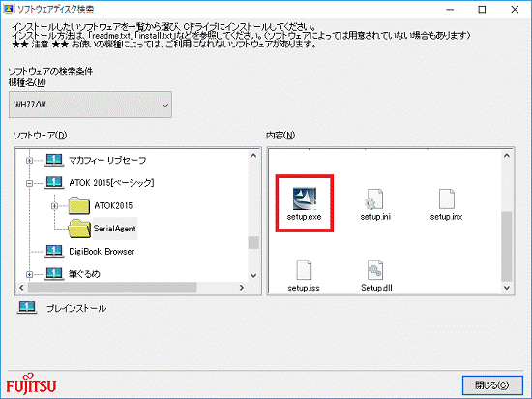The width and height of the screenshot is (532, 399).
Task: Open the 機種名 WH77/W dropdown
Action: (x=90, y=105)
